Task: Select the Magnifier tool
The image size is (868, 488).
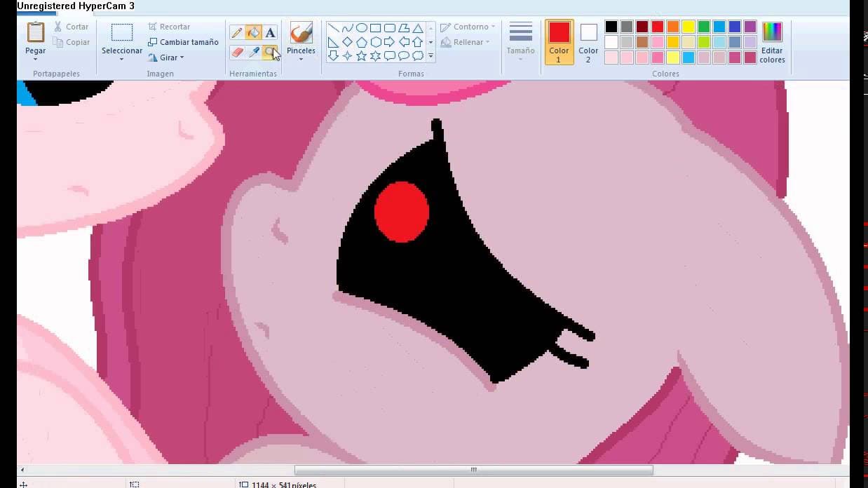Action: [x=271, y=53]
